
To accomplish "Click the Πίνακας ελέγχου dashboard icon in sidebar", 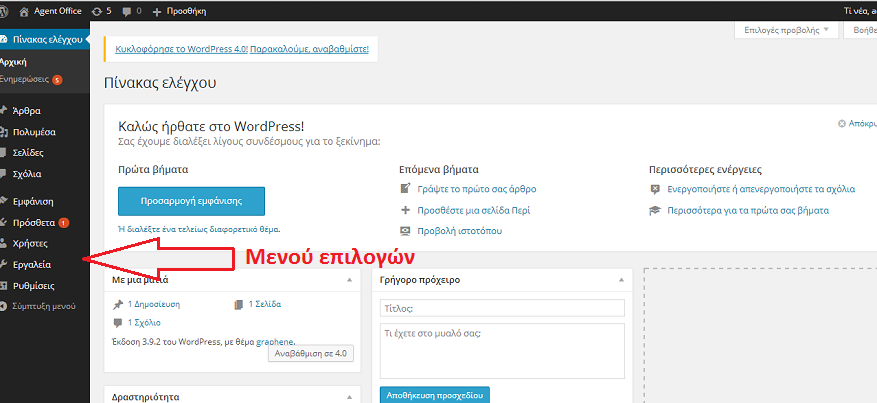I will tap(3, 40).
